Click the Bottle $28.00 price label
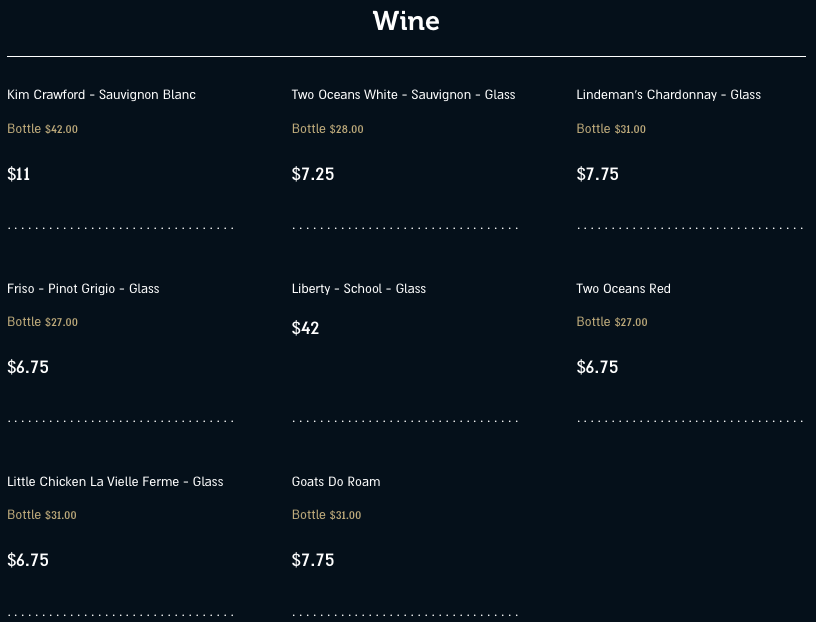Viewport: 816px width, 622px height. point(327,129)
